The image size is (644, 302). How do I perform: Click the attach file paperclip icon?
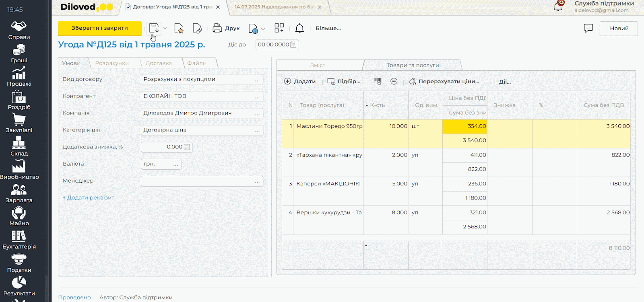tap(197, 29)
